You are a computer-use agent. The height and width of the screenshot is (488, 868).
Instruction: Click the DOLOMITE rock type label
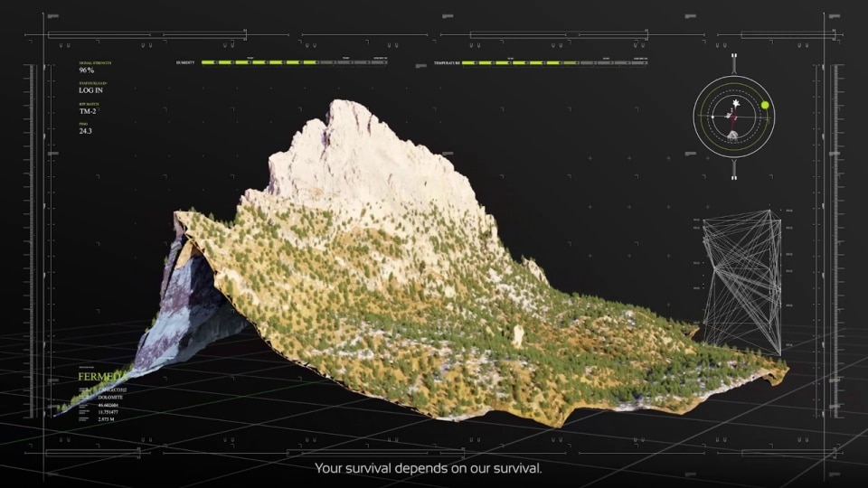coord(112,397)
